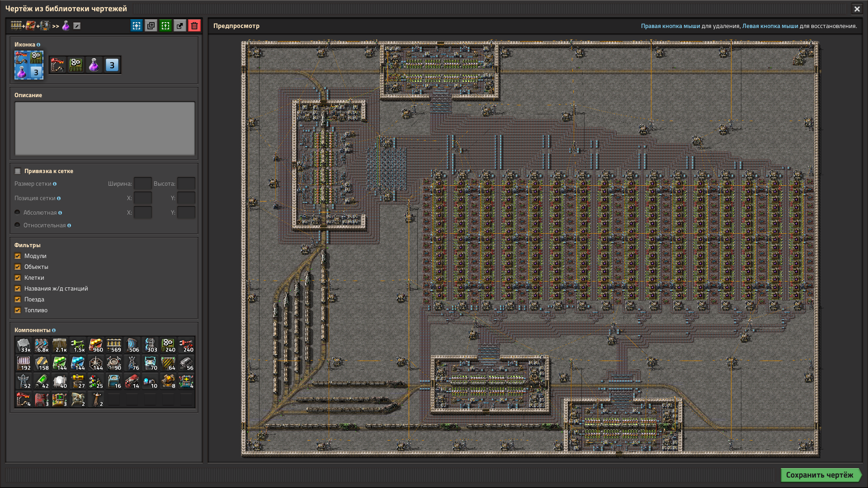Click the stone brick component showing 33к
868x488 pixels.
(24, 345)
